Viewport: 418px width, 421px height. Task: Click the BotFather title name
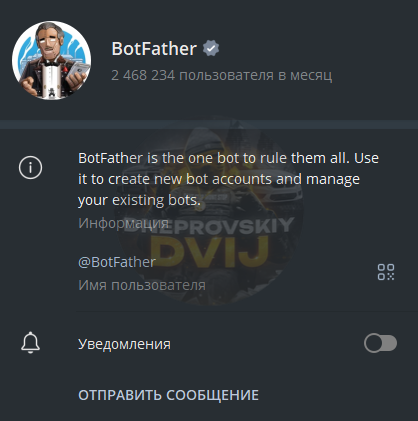point(154,49)
